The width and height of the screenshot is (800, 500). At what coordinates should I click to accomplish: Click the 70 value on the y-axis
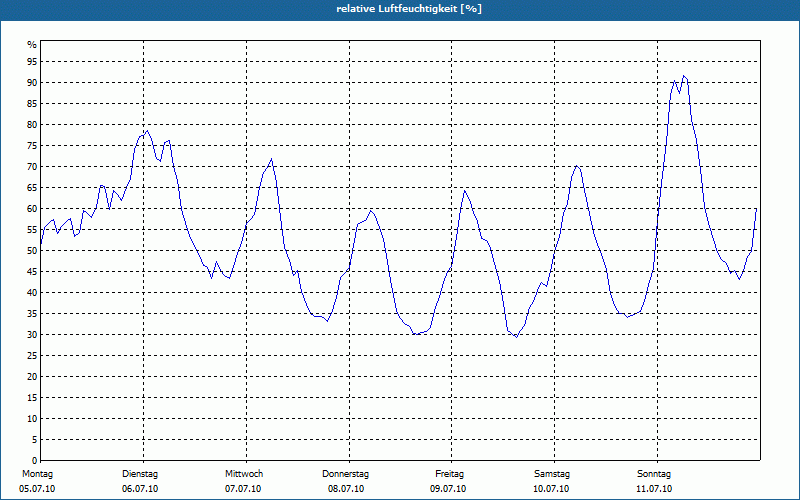pyautogui.click(x=32, y=167)
